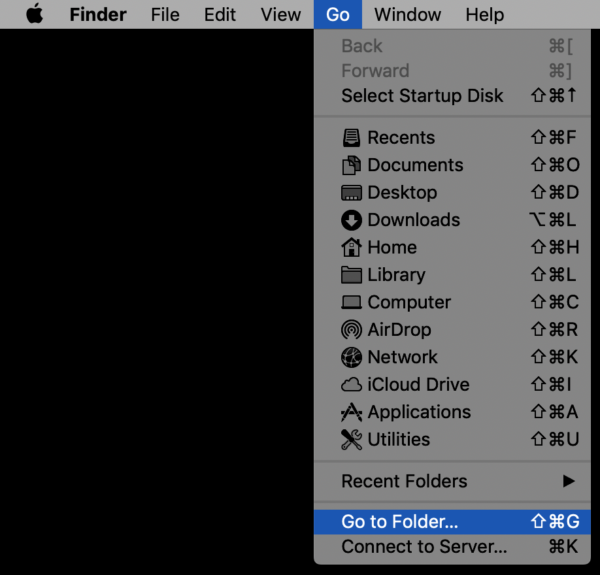Viewport: 600px width, 575px height.
Task: Select Connect to Server… item
Action: click(x=452, y=547)
